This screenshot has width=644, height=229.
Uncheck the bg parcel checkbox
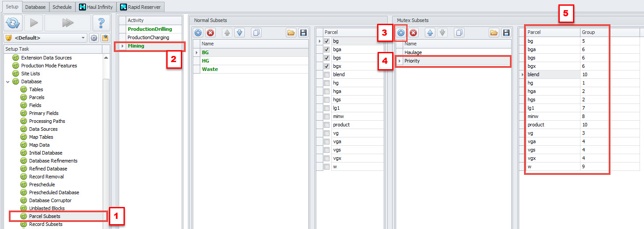pyautogui.click(x=327, y=41)
